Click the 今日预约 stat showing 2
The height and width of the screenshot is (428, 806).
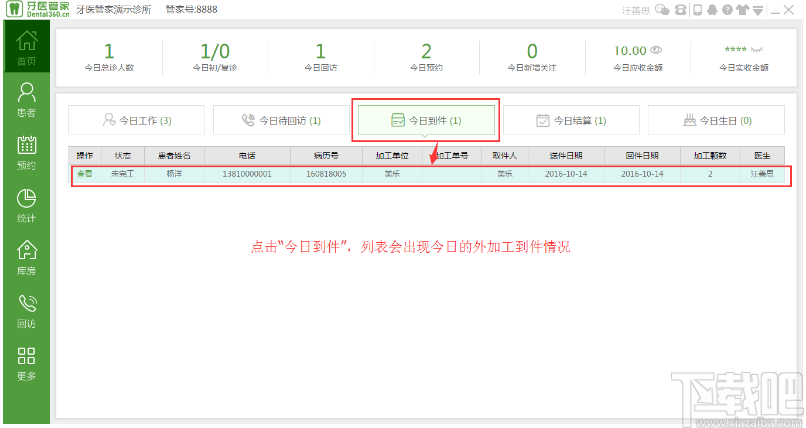(427, 57)
